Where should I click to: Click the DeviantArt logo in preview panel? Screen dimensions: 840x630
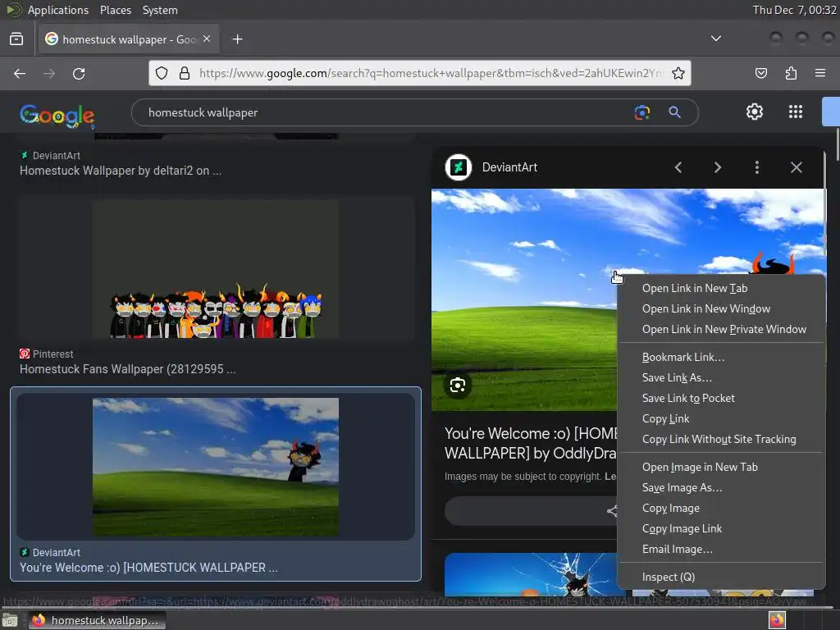pos(459,167)
